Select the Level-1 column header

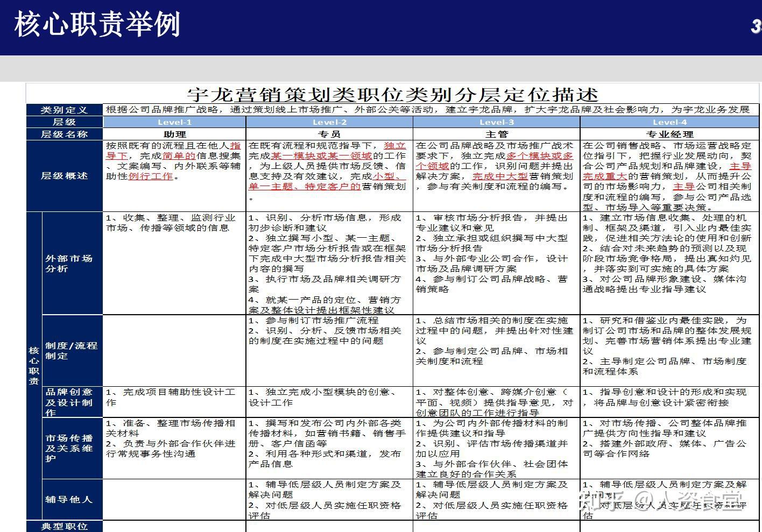(x=174, y=122)
